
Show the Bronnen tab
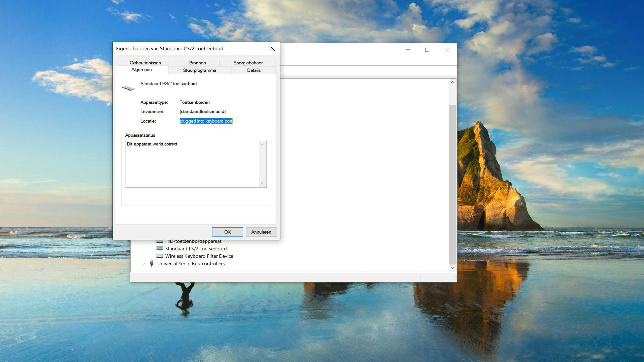197,63
